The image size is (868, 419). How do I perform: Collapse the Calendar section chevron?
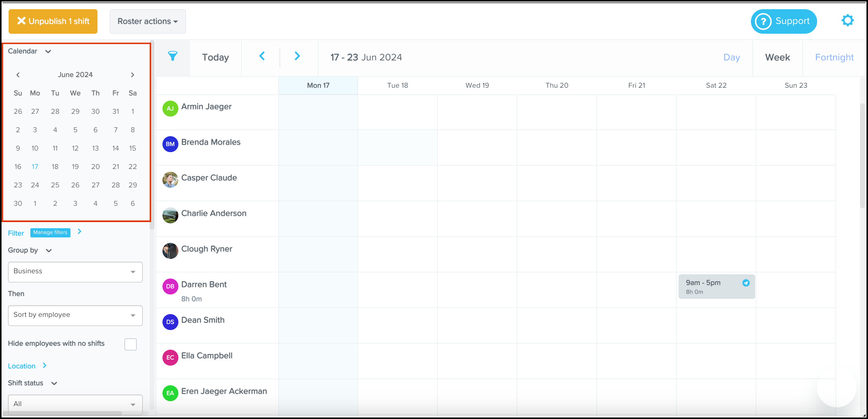48,52
